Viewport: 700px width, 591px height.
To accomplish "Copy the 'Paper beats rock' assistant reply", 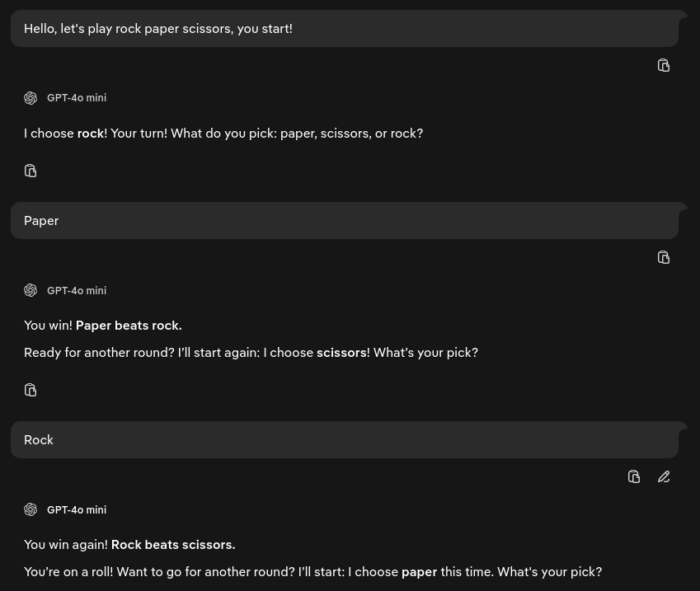I will click(x=31, y=390).
